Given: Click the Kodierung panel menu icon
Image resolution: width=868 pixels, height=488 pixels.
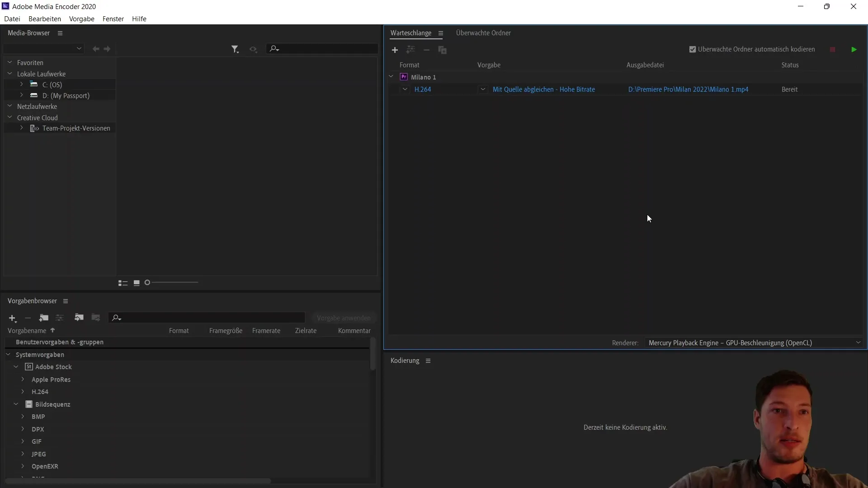Looking at the screenshot, I should click(428, 361).
